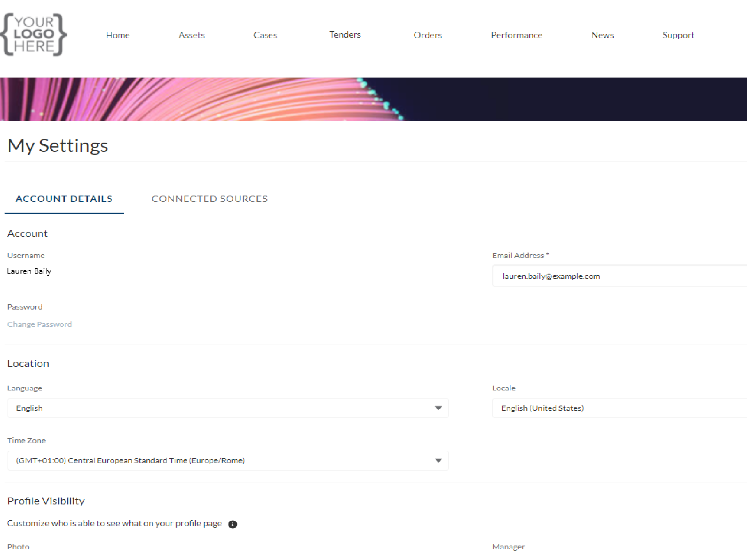Go to the Orders page
This screenshot has height=560, width=747.
coord(427,35)
